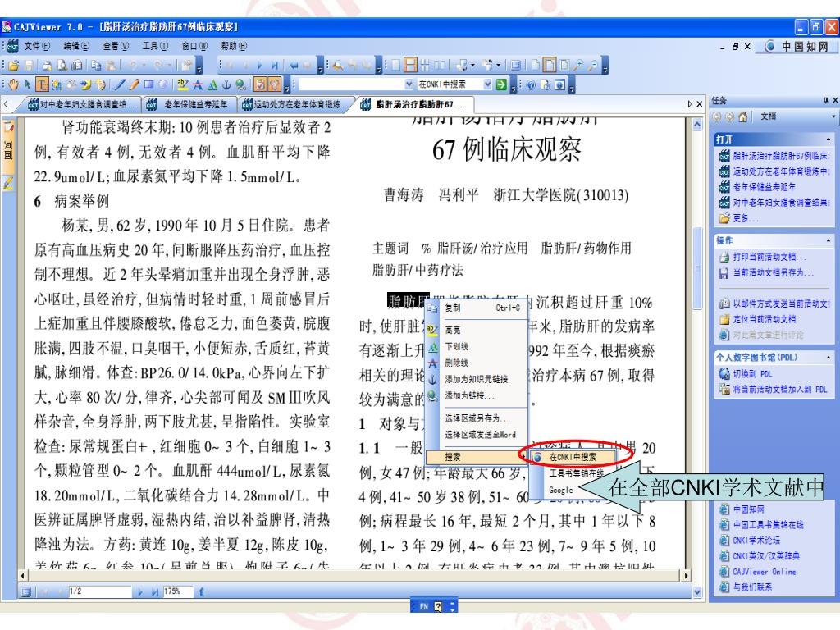
Task: Click the Print icon in toolbar
Action: [47, 66]
